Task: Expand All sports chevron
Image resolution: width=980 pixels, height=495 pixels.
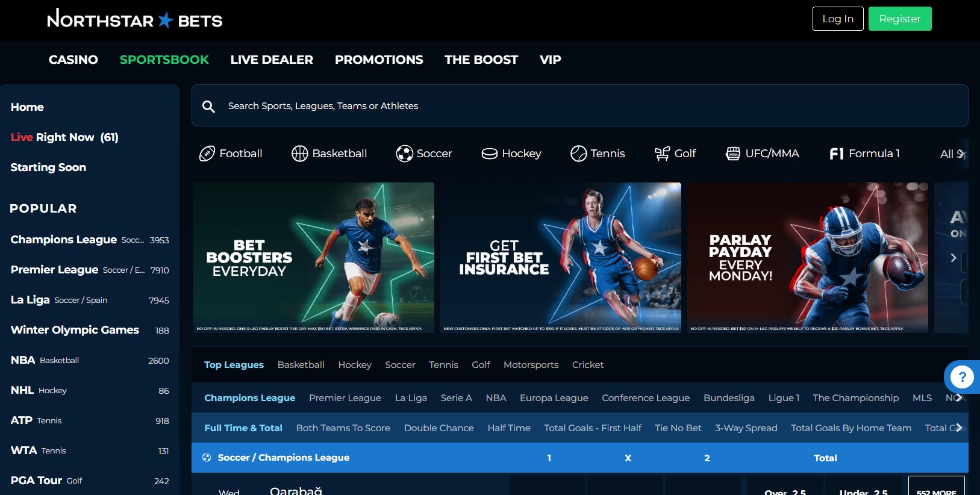Action: tap(961, 154)
